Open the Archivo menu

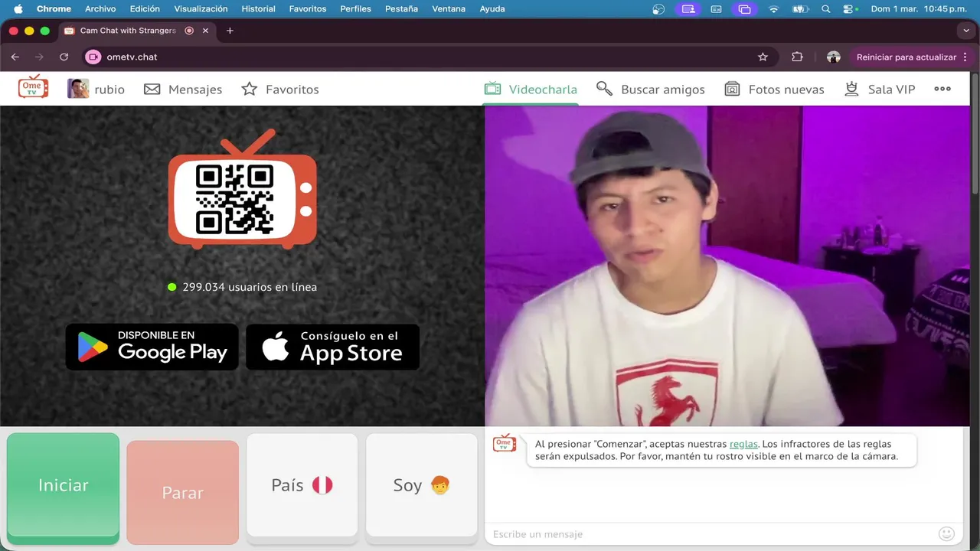(100, 9)
